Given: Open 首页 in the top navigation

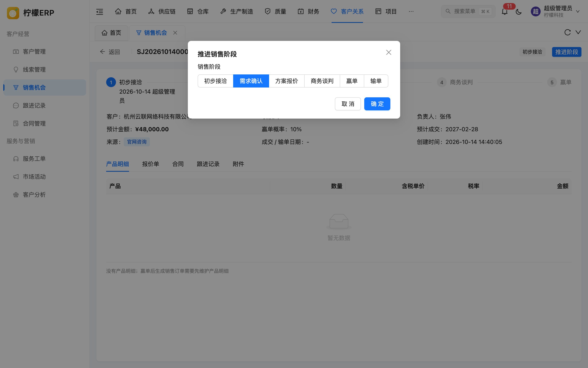Looking at the screenshot, I should tap(126, 11).
